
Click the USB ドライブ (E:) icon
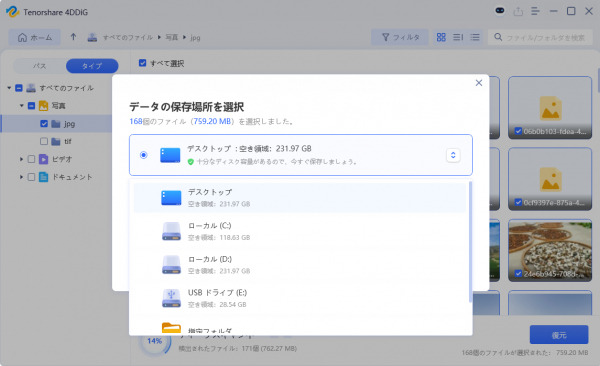point(171,298)
